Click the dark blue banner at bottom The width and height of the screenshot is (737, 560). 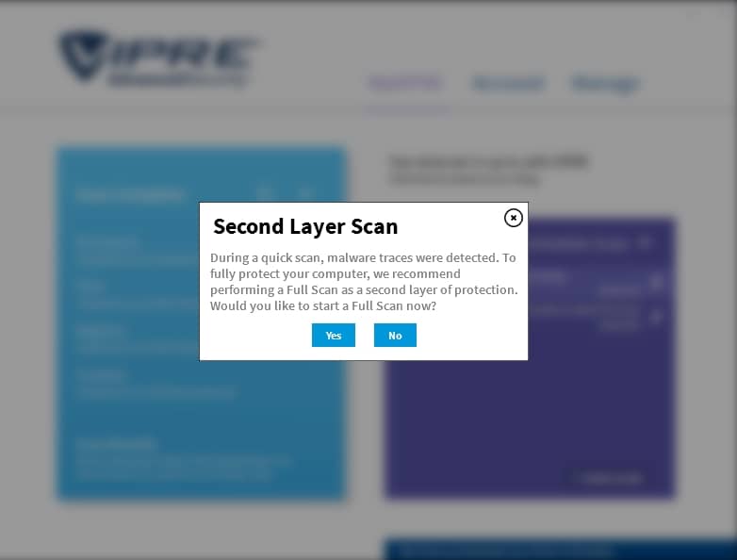[560, 549]
